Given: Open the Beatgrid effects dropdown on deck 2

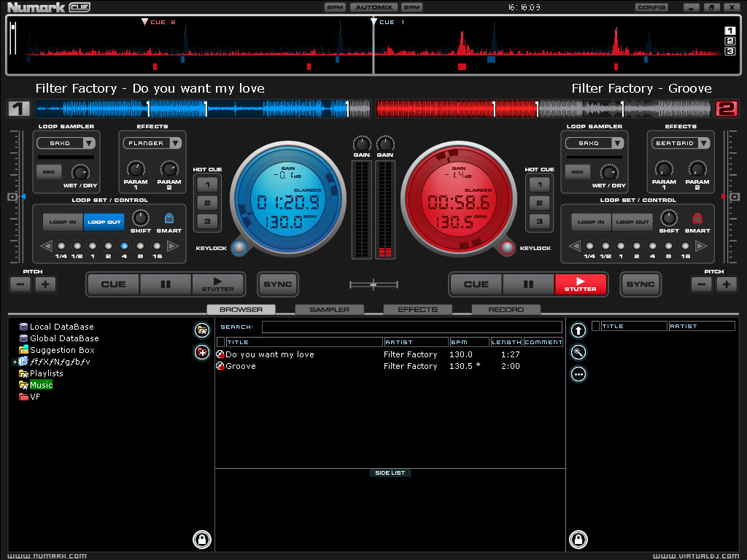Looking at the screenshot, I should coord(704,143).
